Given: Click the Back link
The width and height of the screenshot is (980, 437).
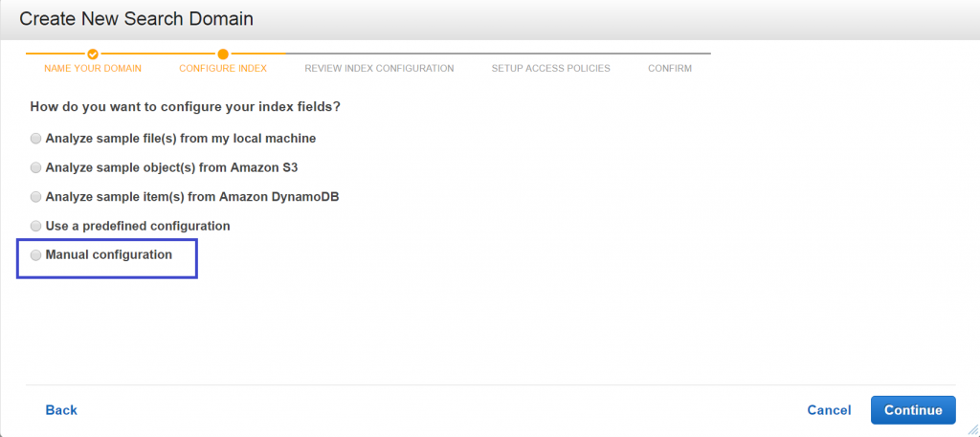Looking at the screenshot, I should point(61,410).
